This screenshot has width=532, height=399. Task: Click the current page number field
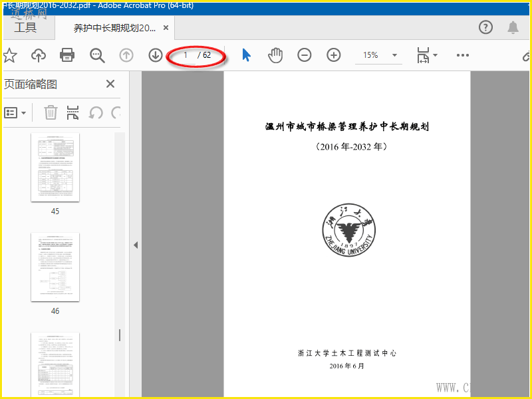coord(186,55)
